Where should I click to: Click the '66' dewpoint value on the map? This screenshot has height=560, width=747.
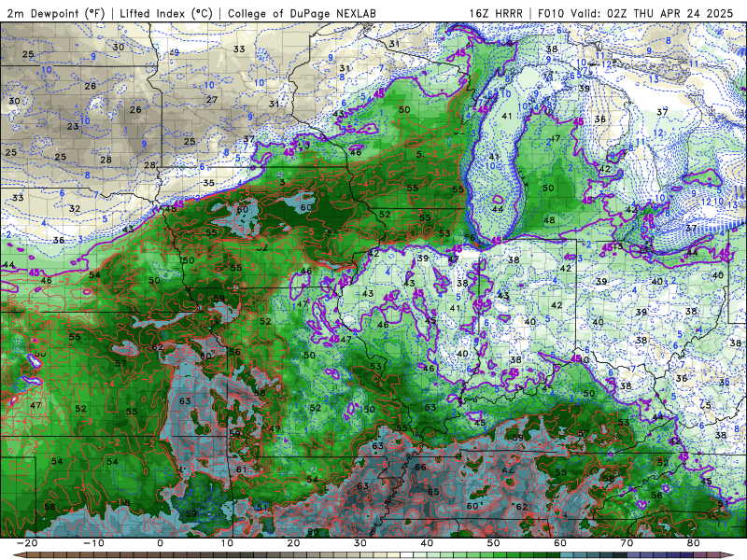click(420, 468)
